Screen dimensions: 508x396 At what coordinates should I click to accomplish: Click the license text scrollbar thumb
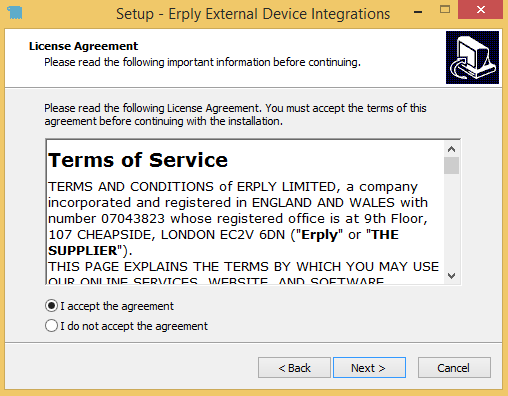[451, 166]
